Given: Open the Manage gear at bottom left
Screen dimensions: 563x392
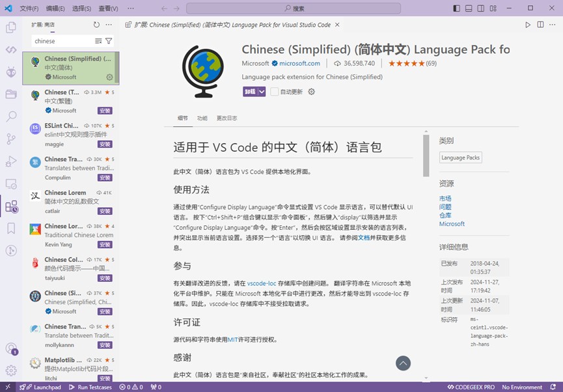Looking at the screenshot, I should [x=11, y=370].
